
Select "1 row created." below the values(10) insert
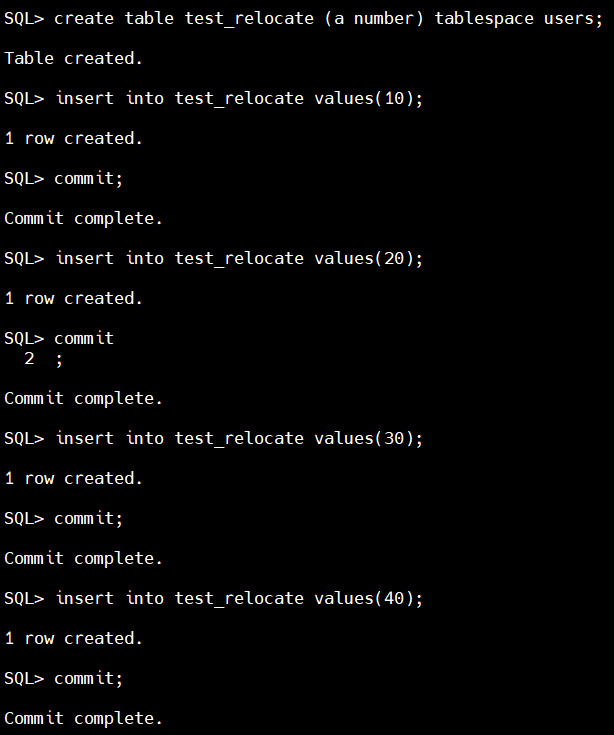pyautogui.click(x=74, y=138)
